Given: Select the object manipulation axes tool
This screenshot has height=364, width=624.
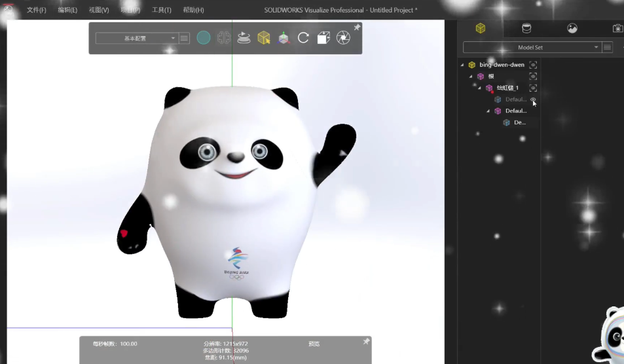Looking at the screenshot, I should [284, 38].
